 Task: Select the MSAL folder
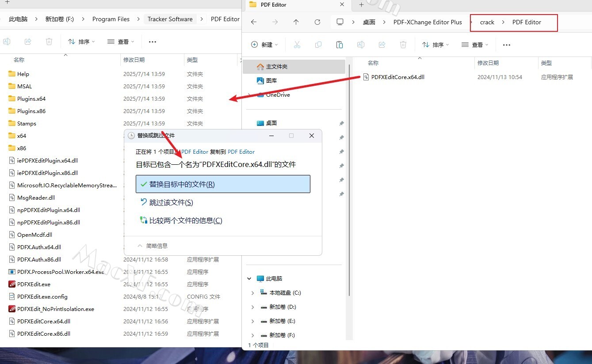coord(25,86)
